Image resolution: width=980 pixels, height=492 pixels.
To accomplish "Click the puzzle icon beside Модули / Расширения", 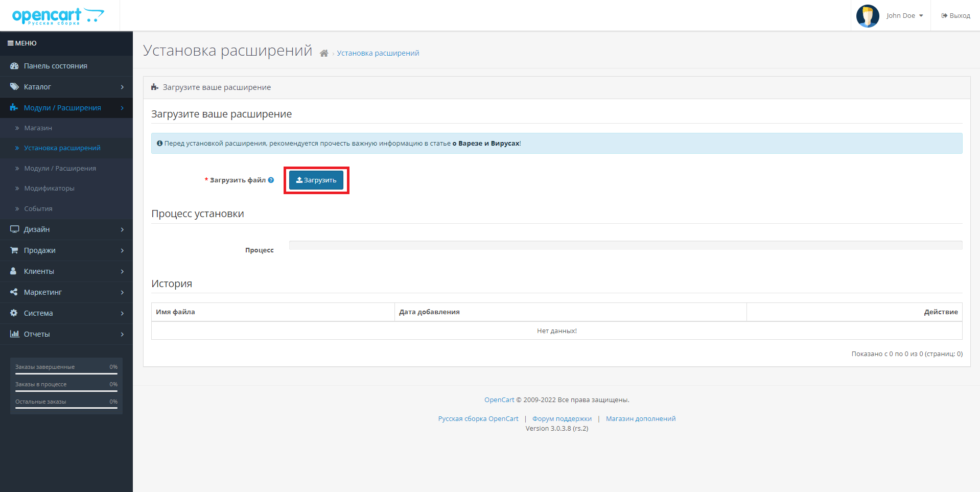I will 14,108.
